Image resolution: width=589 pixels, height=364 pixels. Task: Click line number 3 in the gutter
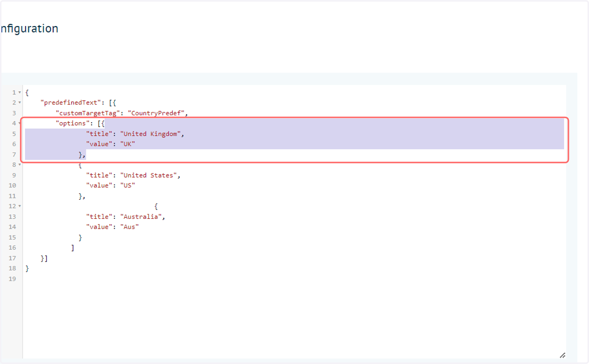click(14, 113)
